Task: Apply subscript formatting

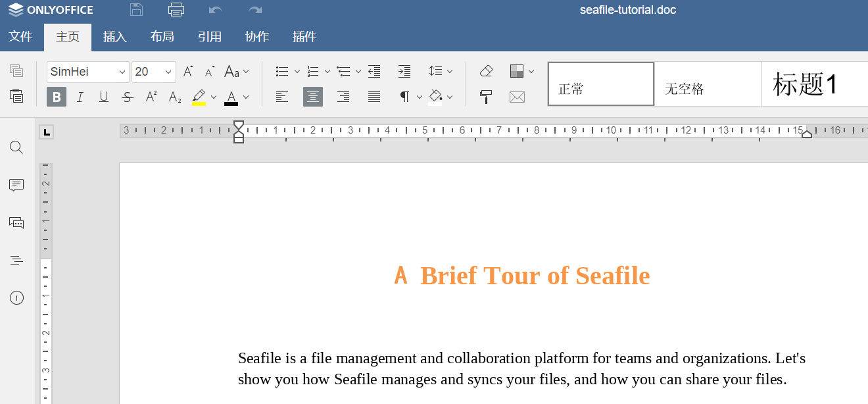Action: (x=175, y=97)
